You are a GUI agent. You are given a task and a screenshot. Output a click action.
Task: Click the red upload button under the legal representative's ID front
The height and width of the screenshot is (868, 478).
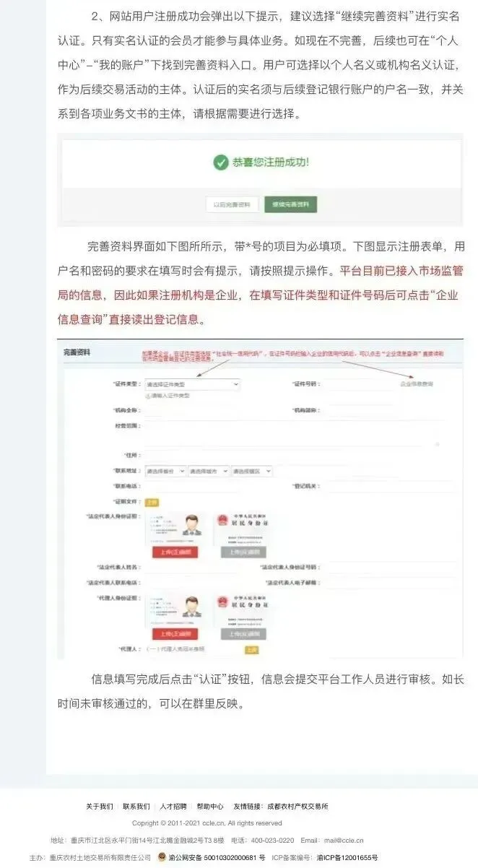[x=175, y=552]
